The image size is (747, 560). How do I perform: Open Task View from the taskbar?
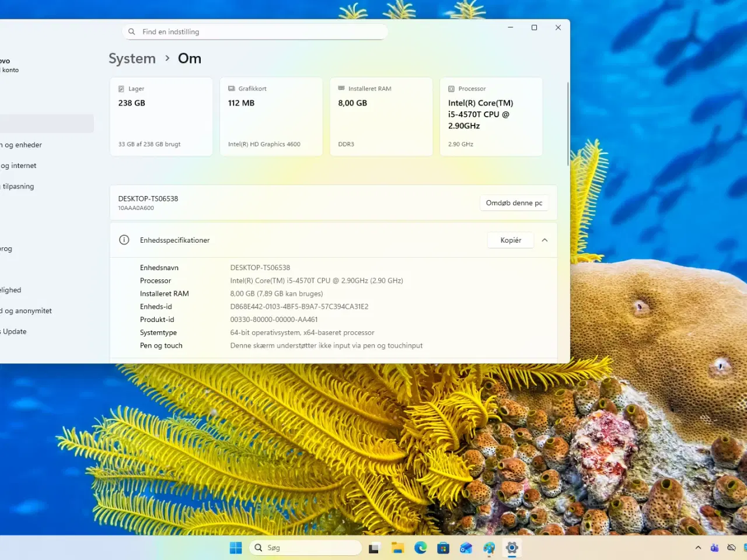[x=373, y=548]
